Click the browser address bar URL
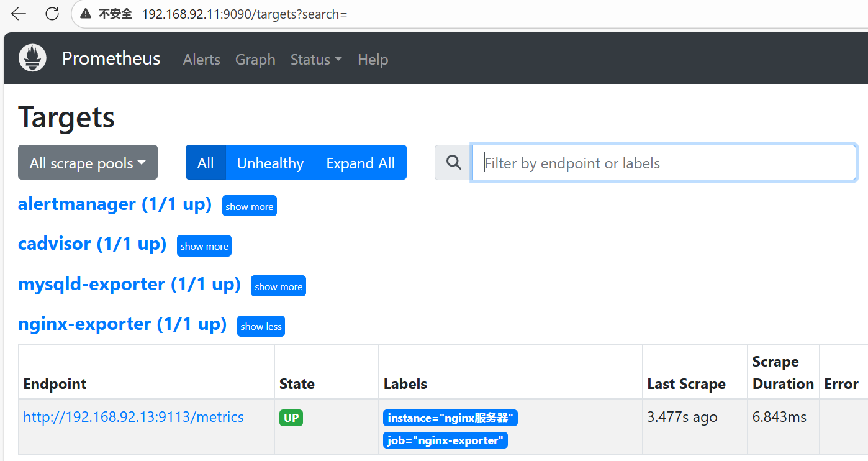The height and width of the screenshot is (461, 868). 245,14
